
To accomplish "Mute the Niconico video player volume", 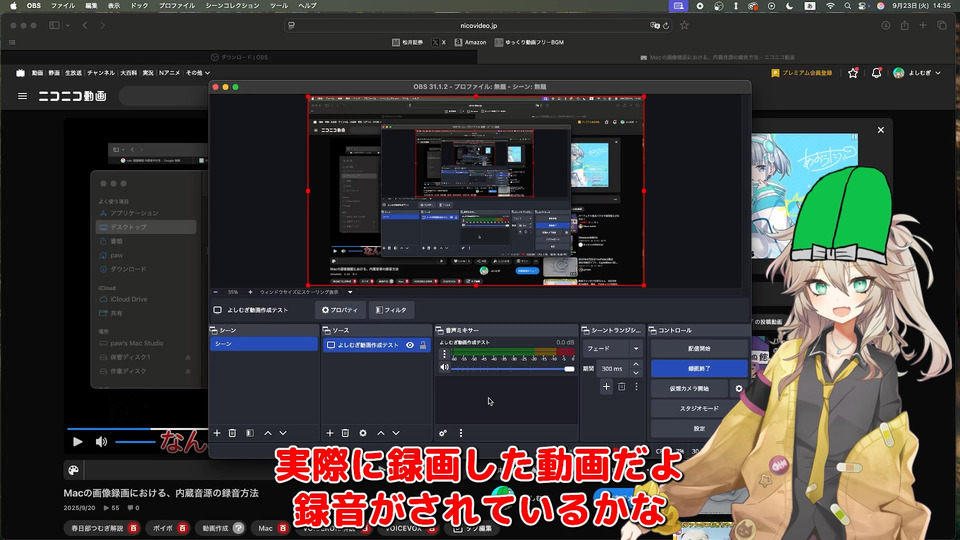I will pyautogui.click(x=101, y=441).
